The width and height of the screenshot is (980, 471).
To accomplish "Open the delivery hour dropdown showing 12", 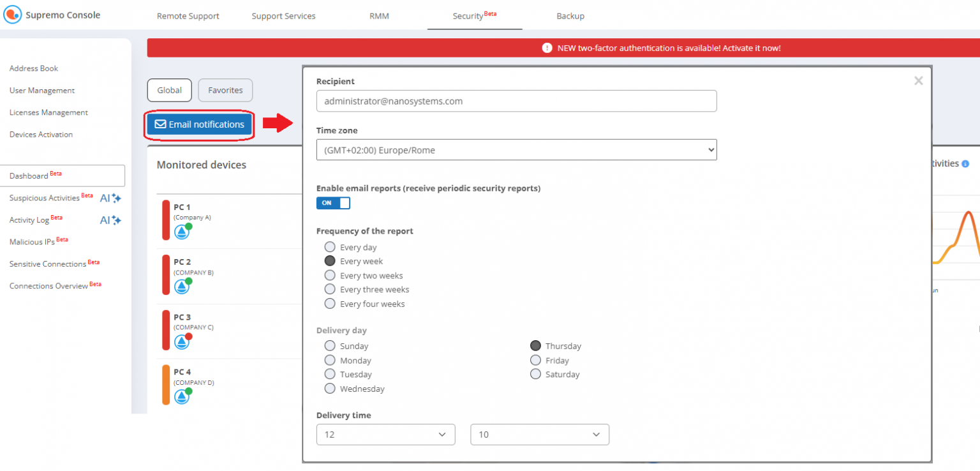I will 385,434.
